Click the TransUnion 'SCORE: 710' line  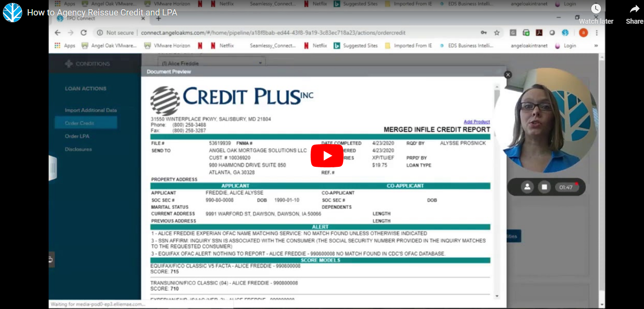(165, 289)
